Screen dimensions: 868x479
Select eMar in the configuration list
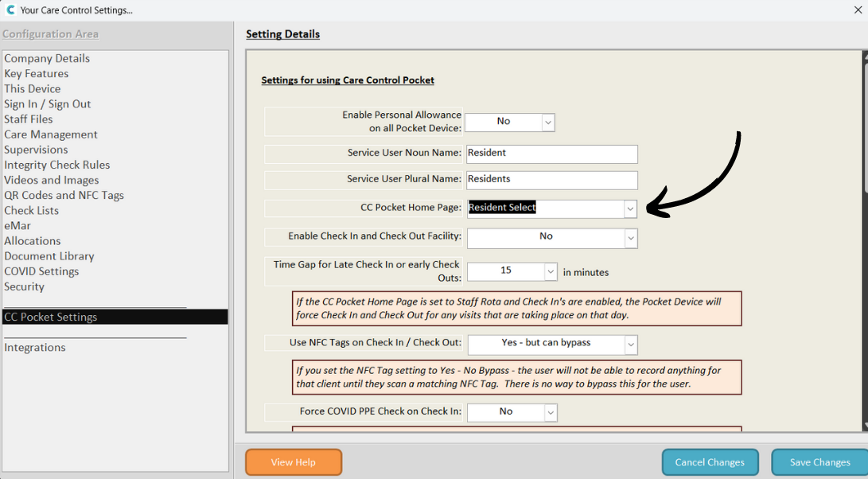(x=18, y=225)
